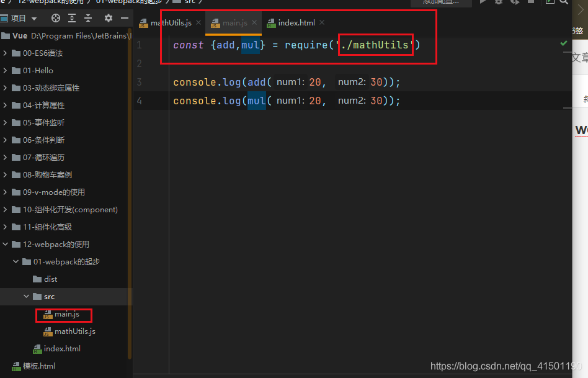Screen dimensions: 588x378
Task: Click the 模板.html file icon
Action: tap(16, 366)
